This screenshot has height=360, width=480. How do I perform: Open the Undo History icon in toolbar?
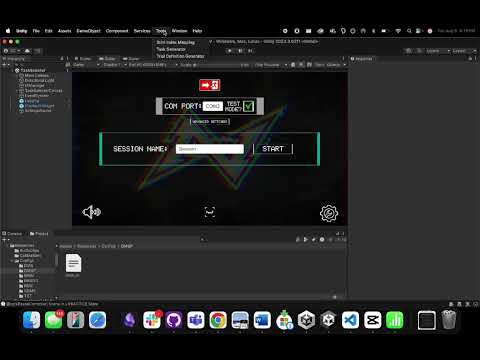pos(408,51)
